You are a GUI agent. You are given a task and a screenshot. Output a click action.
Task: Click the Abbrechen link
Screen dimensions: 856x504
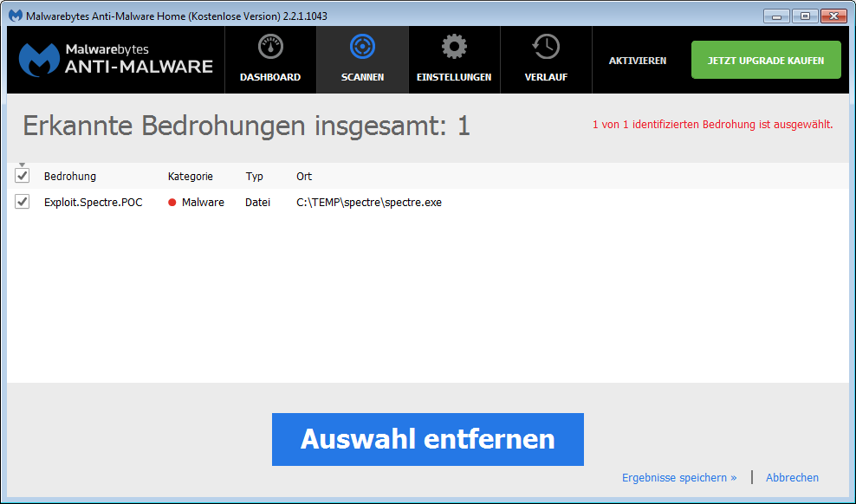(792, 477)
